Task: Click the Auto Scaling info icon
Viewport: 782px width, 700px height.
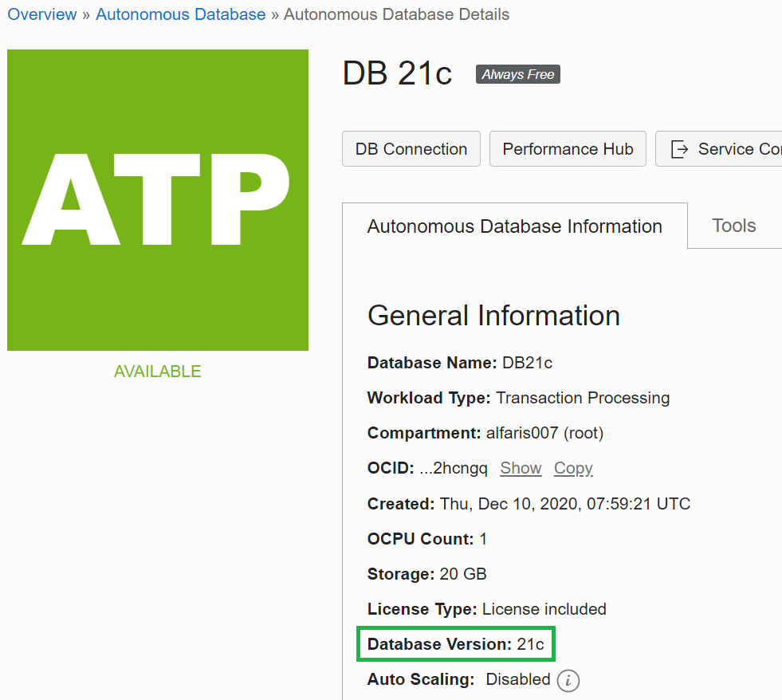Action: (x=568, y=681)
